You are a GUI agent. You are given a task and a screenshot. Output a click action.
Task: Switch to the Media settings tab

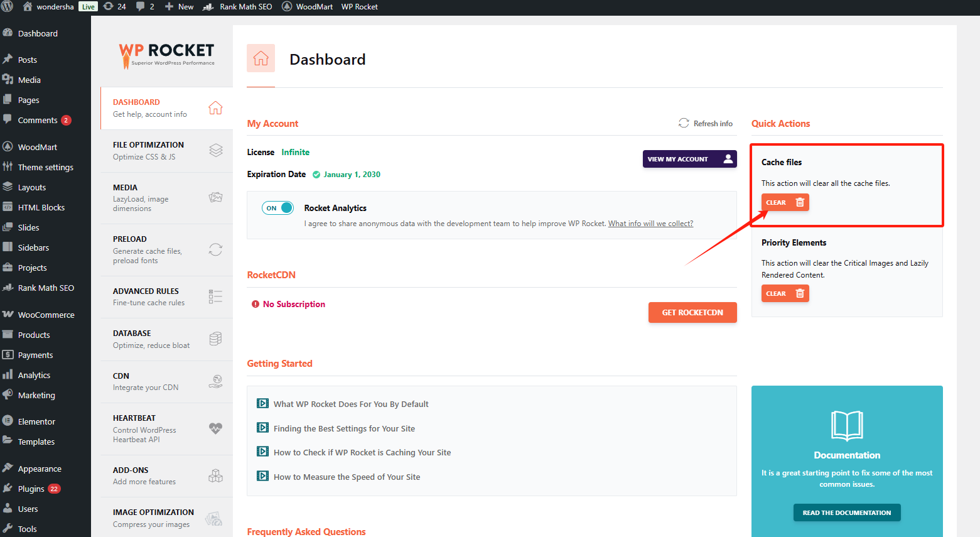141,197
